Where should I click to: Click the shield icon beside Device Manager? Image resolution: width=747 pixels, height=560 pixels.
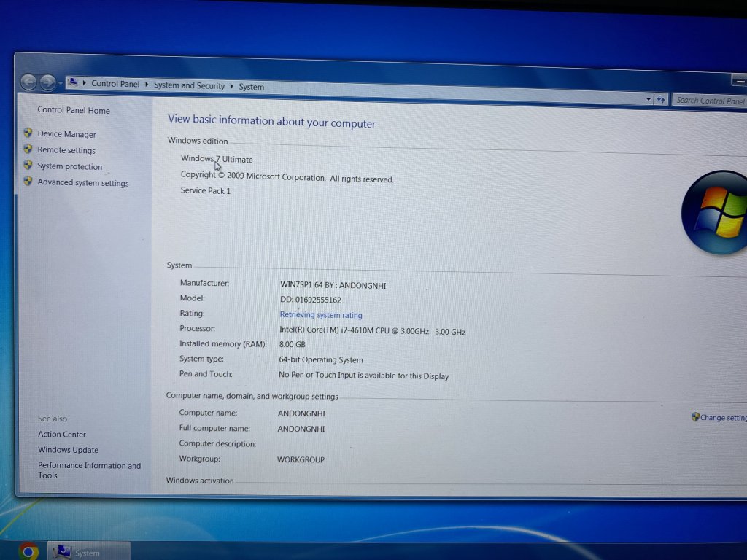pyautogui.click(x=28, y=133)
